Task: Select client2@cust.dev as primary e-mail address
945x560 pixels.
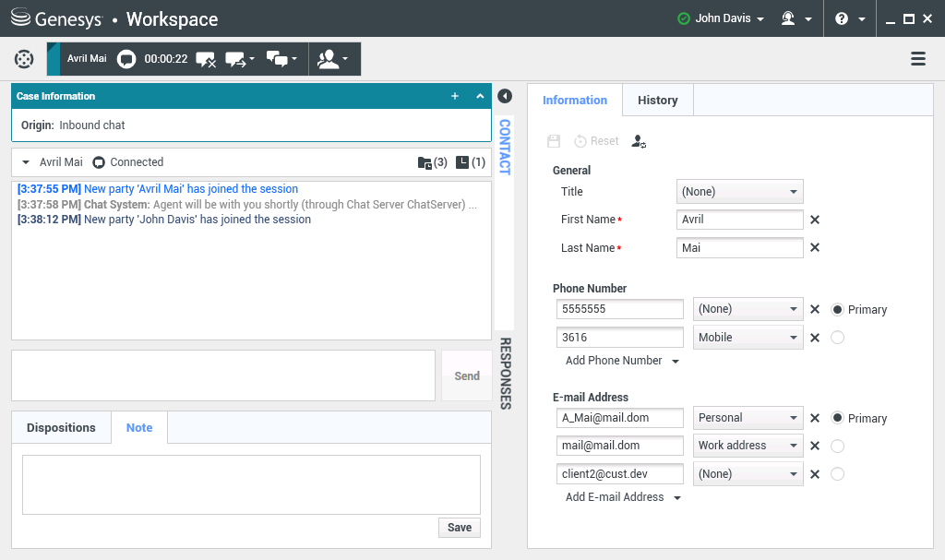Action: (x=838, y=474)
